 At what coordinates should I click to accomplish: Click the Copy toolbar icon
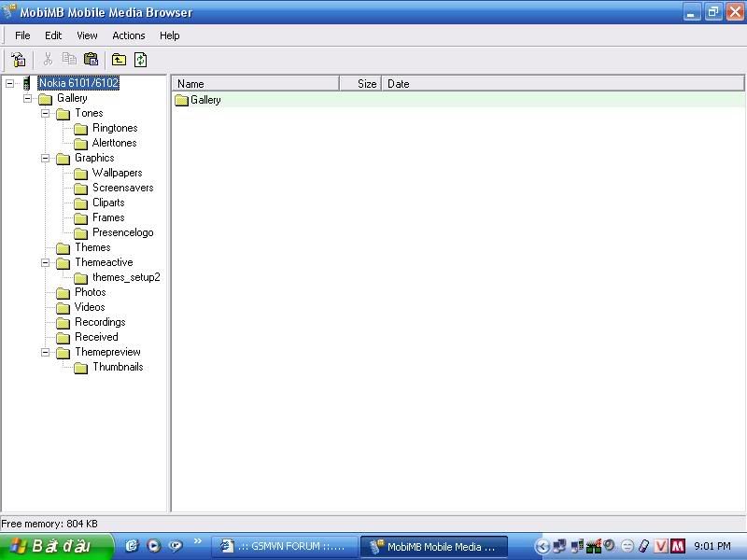(69, 59)
